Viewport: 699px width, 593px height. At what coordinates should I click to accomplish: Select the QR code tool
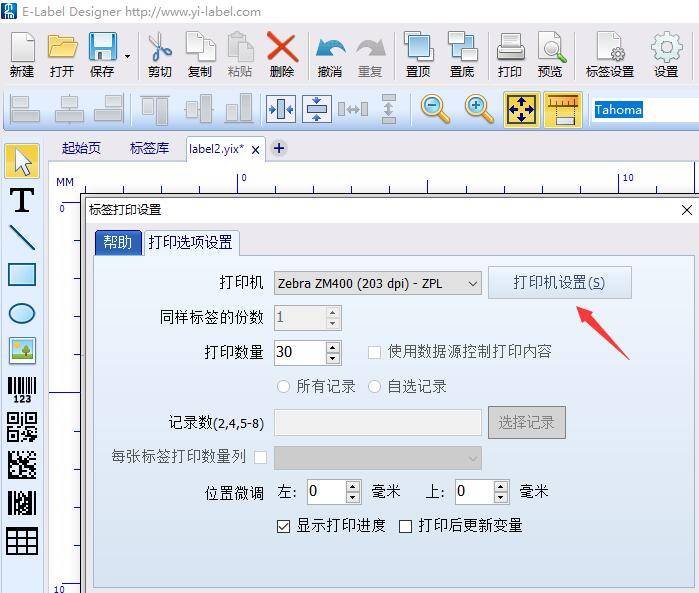pos(22,427)
